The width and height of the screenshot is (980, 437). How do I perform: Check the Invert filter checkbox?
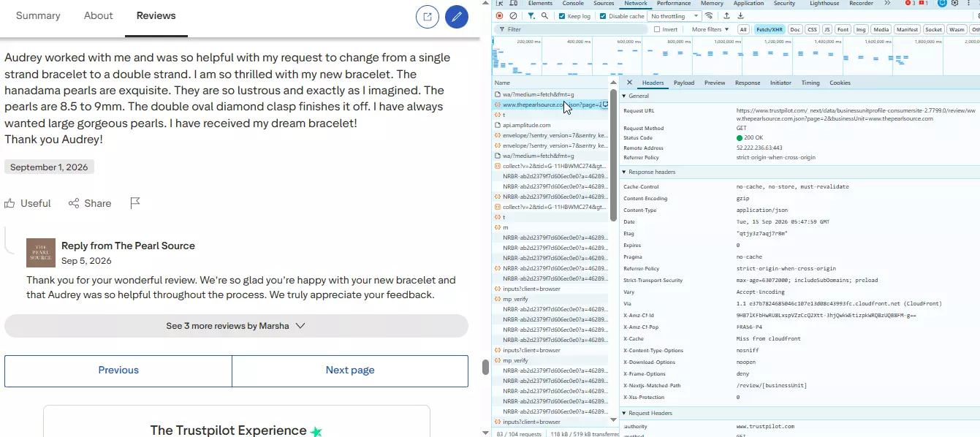657,29
